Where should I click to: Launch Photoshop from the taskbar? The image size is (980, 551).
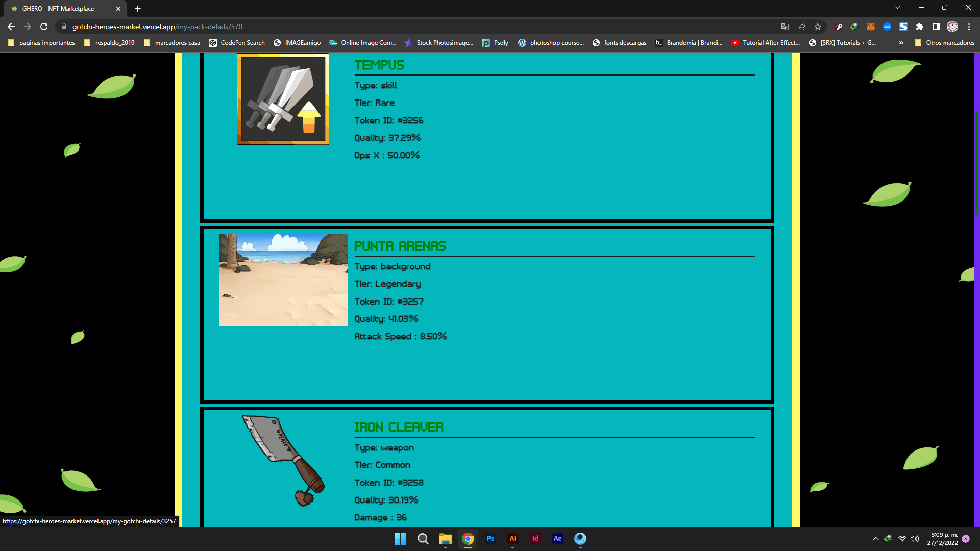[x=491, y=539]
